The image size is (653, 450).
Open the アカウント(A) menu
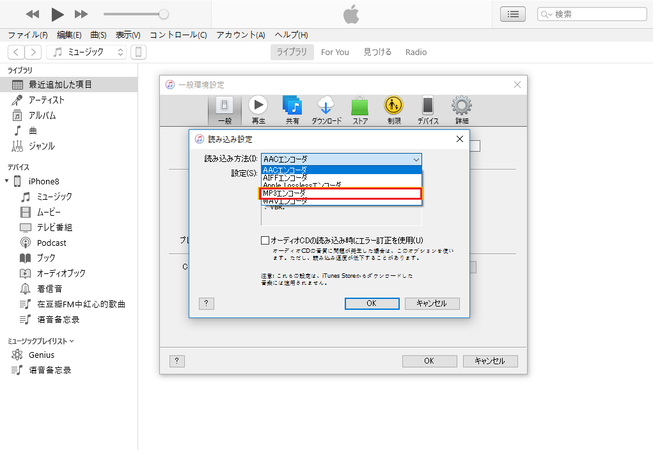[x=241, y=35]
